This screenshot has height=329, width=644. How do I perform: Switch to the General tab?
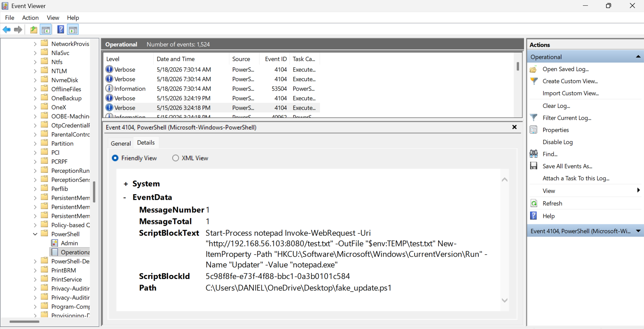point(121,143)
